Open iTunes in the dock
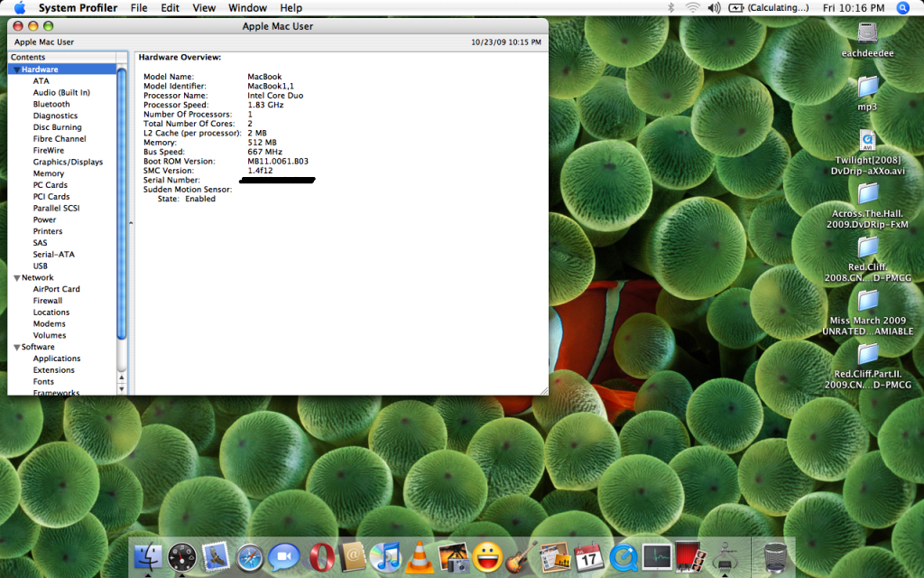 tap(385, 557)
